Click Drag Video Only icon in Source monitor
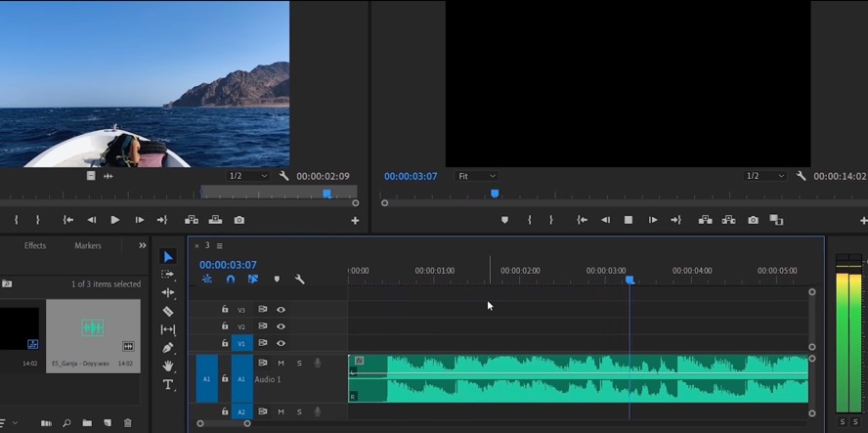This screenshot has width=868, height=433. point(91,176)
